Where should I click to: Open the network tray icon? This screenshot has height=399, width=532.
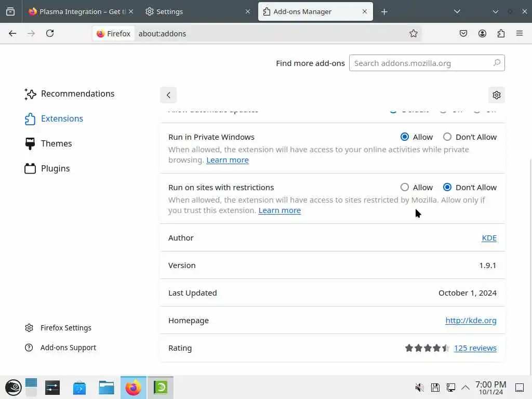pos(451,388)
